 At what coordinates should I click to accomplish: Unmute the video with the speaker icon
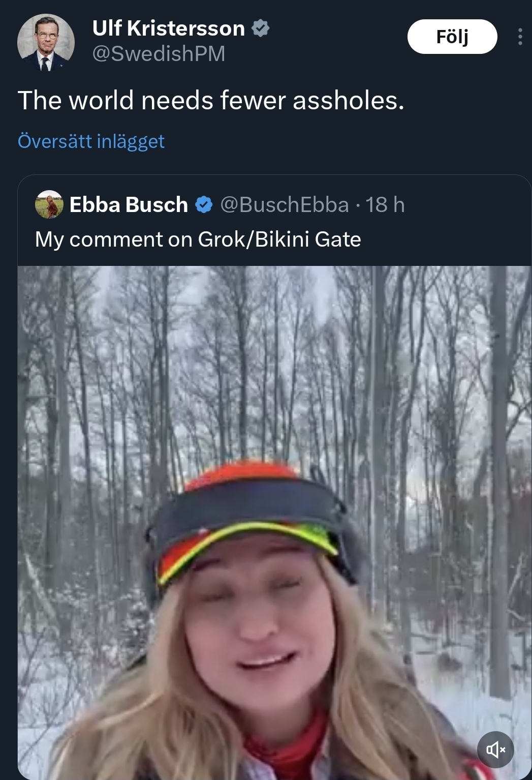click(495, 749)
